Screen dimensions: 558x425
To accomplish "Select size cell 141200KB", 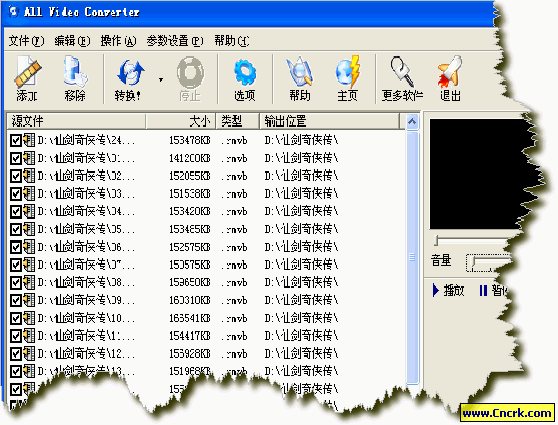I will tap(190, 158).
